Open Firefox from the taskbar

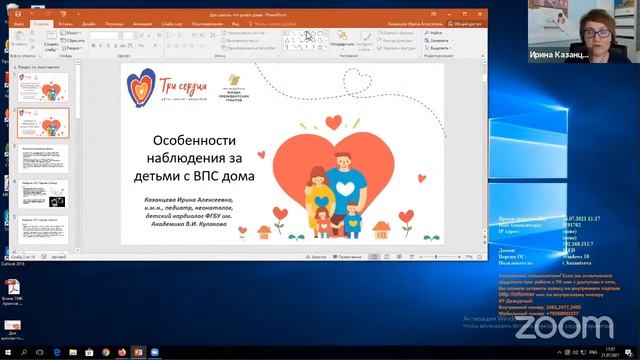122,352
